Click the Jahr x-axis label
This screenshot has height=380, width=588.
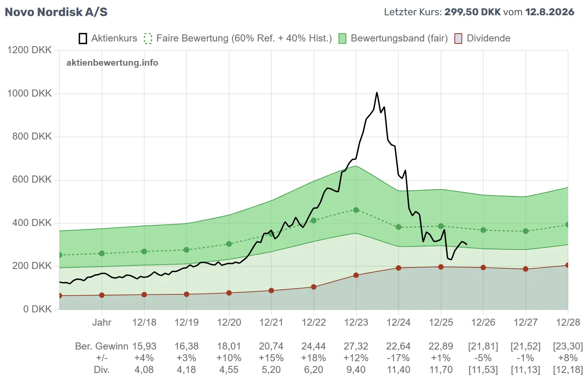(102, 323)
